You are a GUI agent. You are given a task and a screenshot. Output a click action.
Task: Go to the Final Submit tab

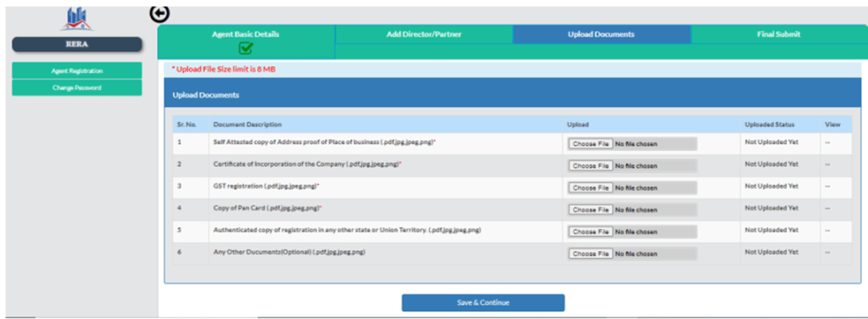(x=778, y=34)
